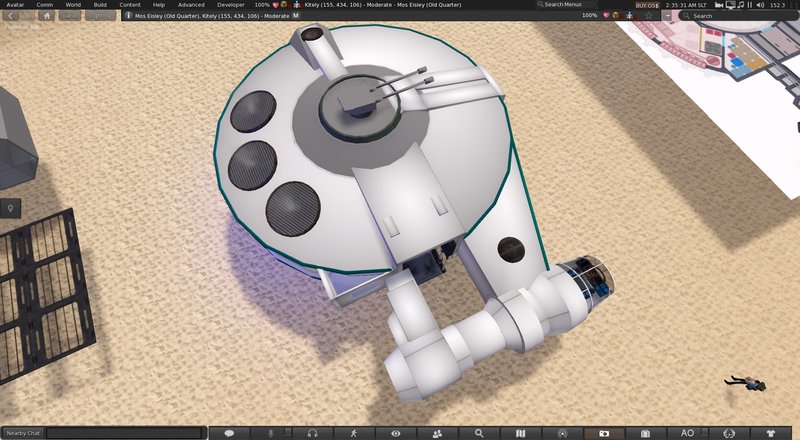Screen dimensions: 800x440
Task: Click the eye camera view icon
Action: point(395,433)
